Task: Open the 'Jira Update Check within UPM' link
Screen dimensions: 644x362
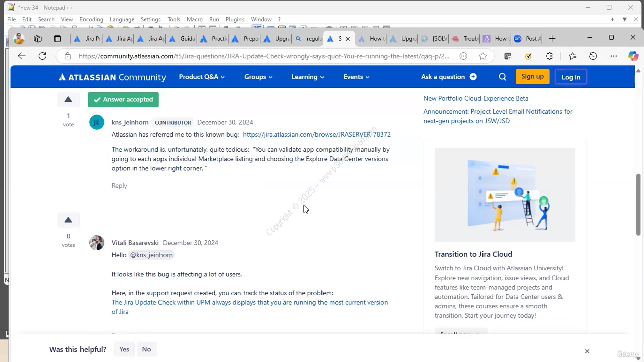Action: pyautogui.click(x=250, y=307)
